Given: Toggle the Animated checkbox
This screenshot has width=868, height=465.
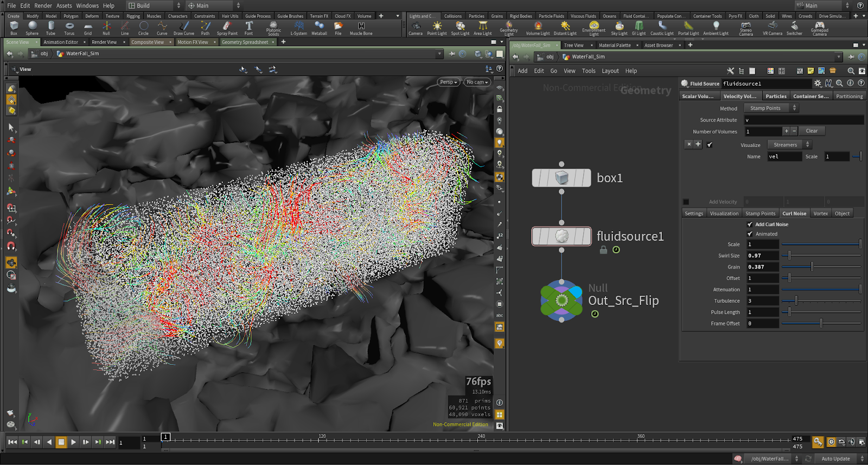Looking at the screenshot, I should click(750, 234).
